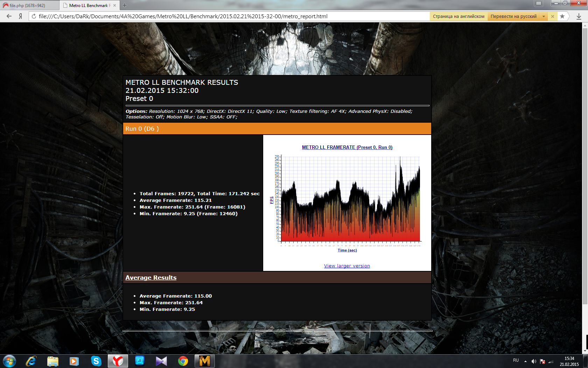Click the '21.02.2015 15:32:00' date line
The width and height of the screenshot is (588, 368).
pyautogui.click(x=162, y=90)
